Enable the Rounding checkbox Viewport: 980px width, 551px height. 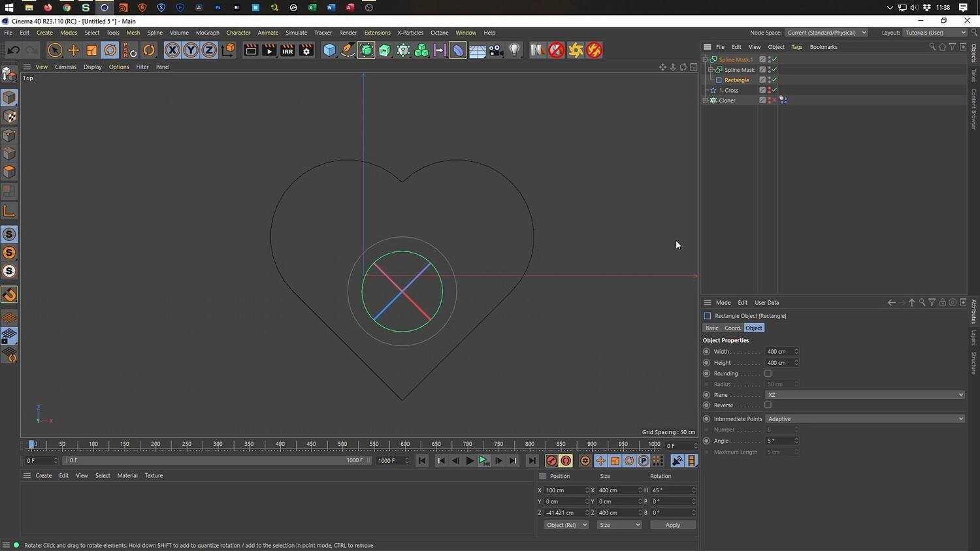click(768, 373)
